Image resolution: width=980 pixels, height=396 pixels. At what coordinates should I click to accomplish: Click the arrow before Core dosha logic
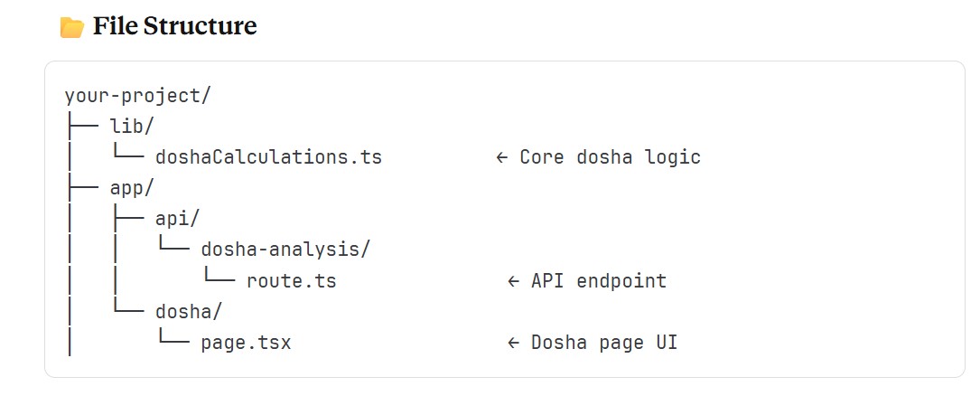tap(502, 157)
